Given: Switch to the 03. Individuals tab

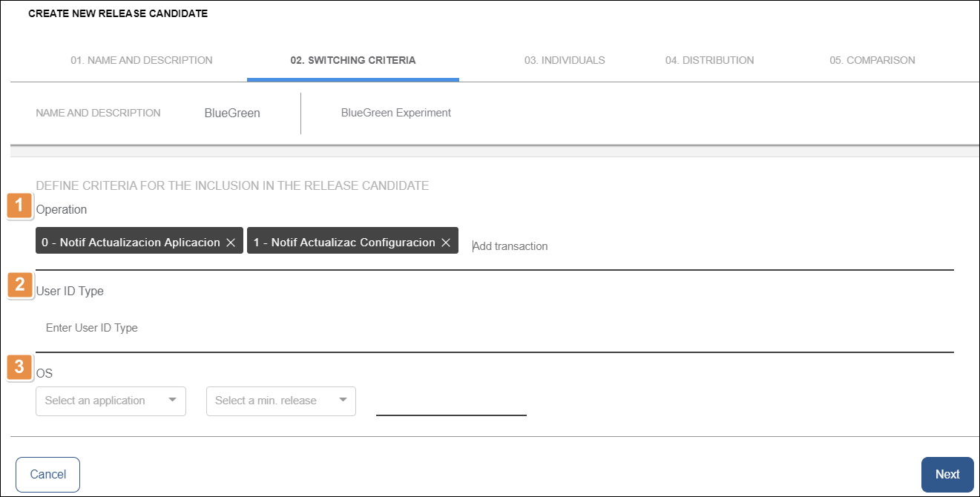Looking at the screenshot, I should pos(564,60).
